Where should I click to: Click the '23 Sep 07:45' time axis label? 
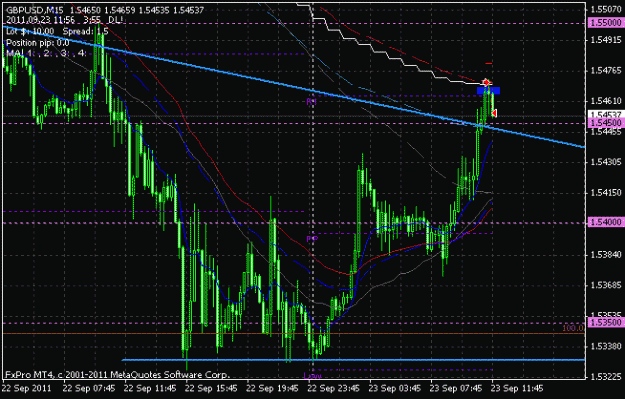pyautogui.click(x=456, y=388)
